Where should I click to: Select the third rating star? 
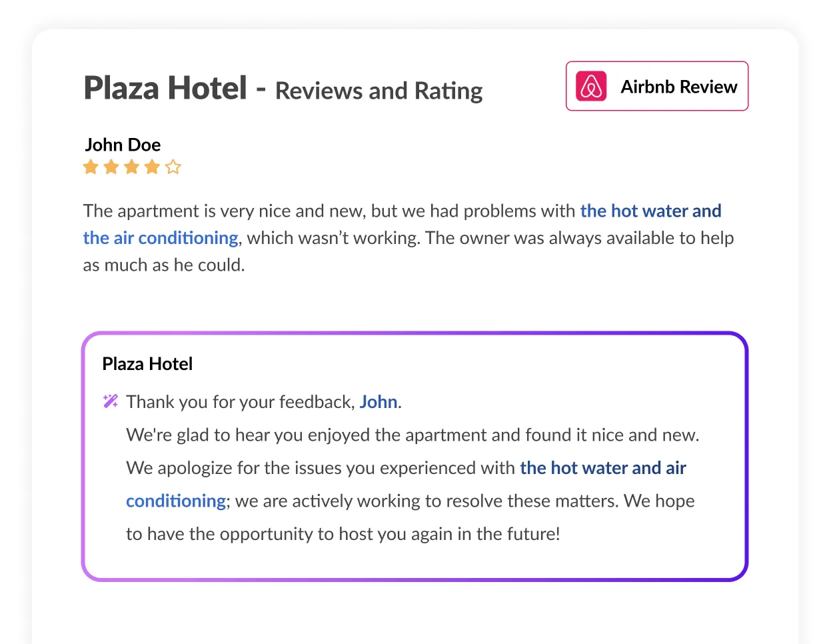(x=132, y=167)
